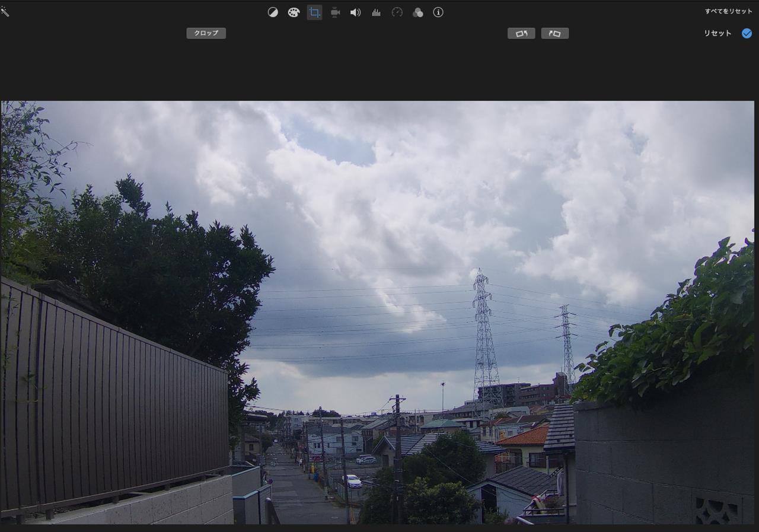This screenshot has height=532, width=759.
Task: Click the リセット button
Action: coord(717,33)
